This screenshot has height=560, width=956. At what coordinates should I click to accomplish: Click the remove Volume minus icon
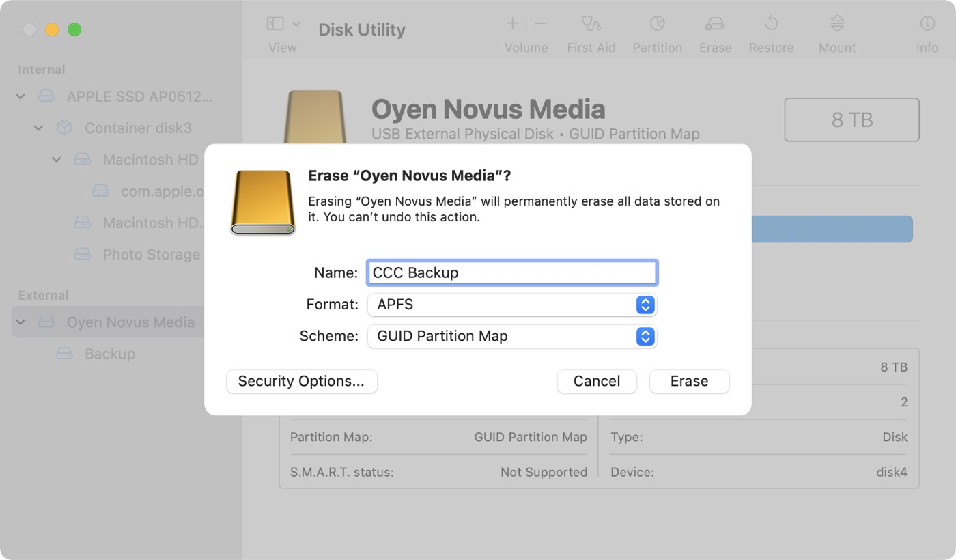(x=541, y=24)
